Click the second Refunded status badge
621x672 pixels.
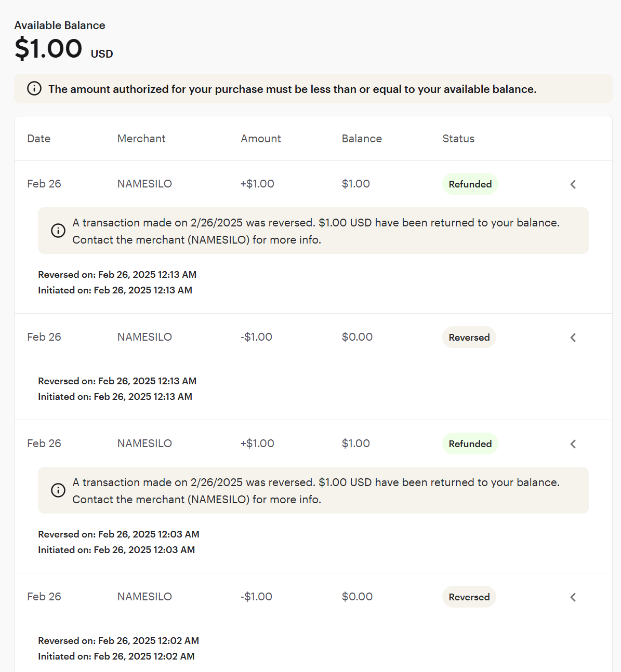pyautogui.click(x=470, y=443)
